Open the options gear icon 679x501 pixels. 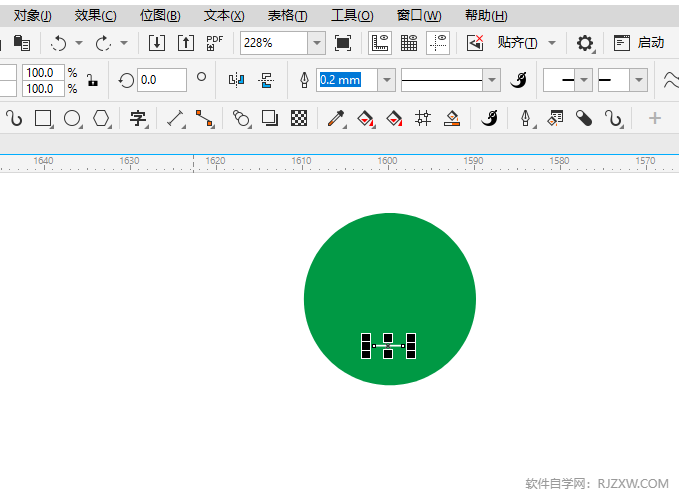[x=585, y=43]
